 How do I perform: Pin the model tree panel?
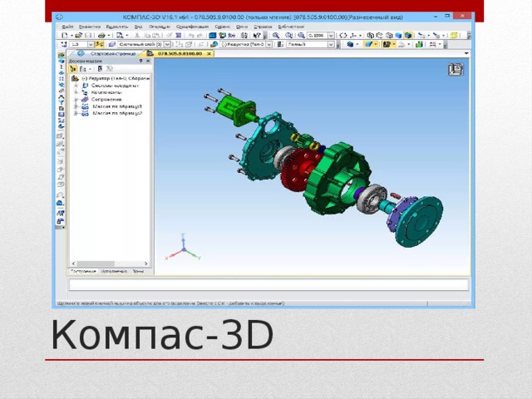pos(140,61)
